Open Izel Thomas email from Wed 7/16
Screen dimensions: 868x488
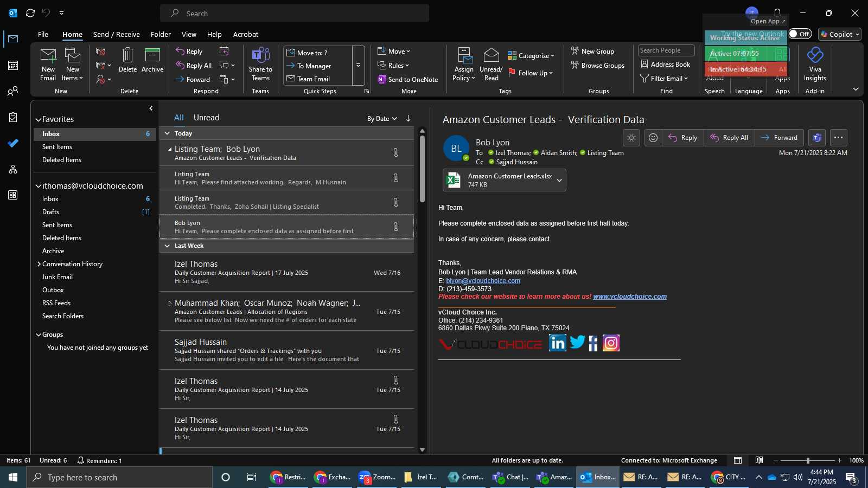pos(286,272)
